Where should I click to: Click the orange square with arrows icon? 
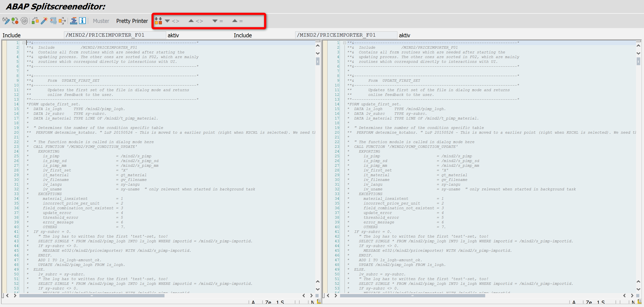point(63,21)
